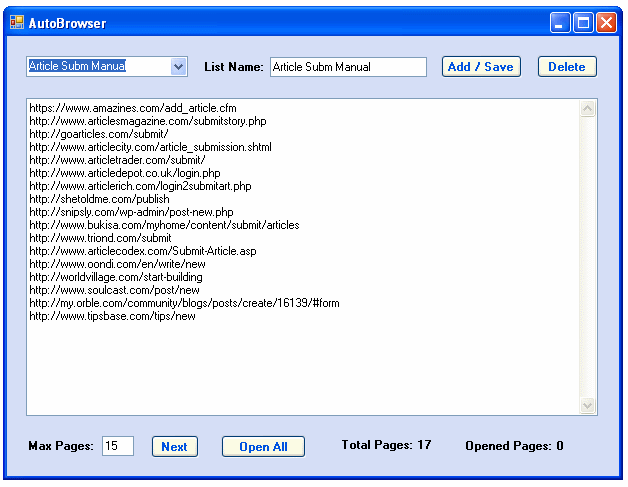The image size is (628, 487).
Task: Click the Open All button
Action: point(263,446)
